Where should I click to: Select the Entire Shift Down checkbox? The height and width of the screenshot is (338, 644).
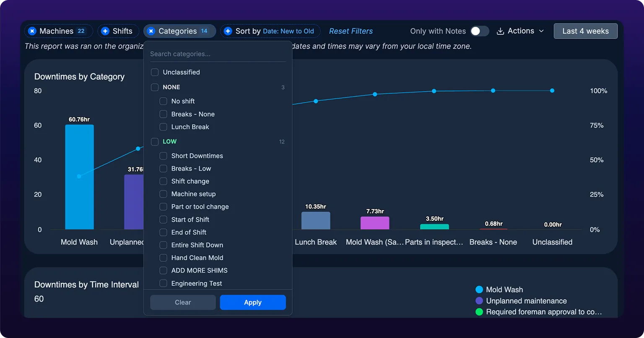tap(164, 245)
